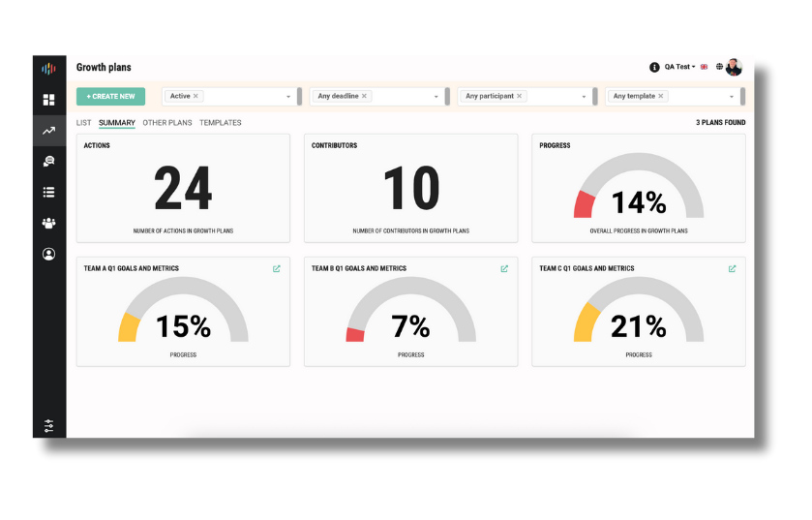Open the team people icon
The image size is (812, 520).
click(48, 224)
